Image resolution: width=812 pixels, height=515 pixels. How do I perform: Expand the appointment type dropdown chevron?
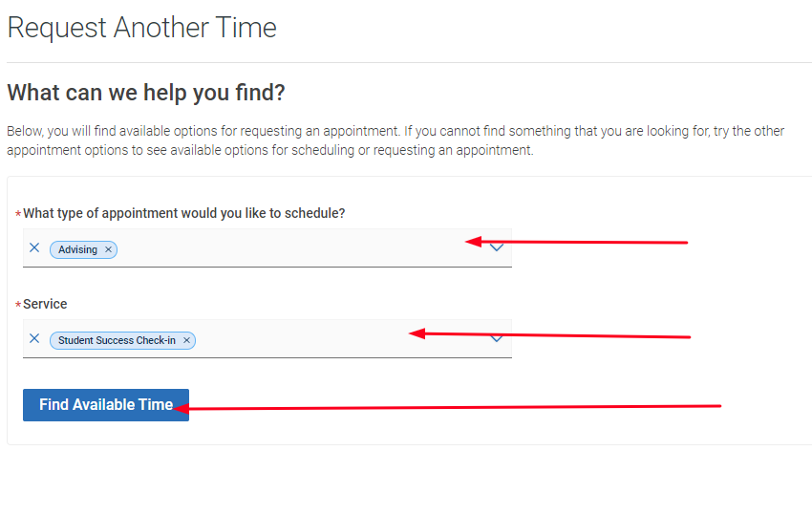497,248
